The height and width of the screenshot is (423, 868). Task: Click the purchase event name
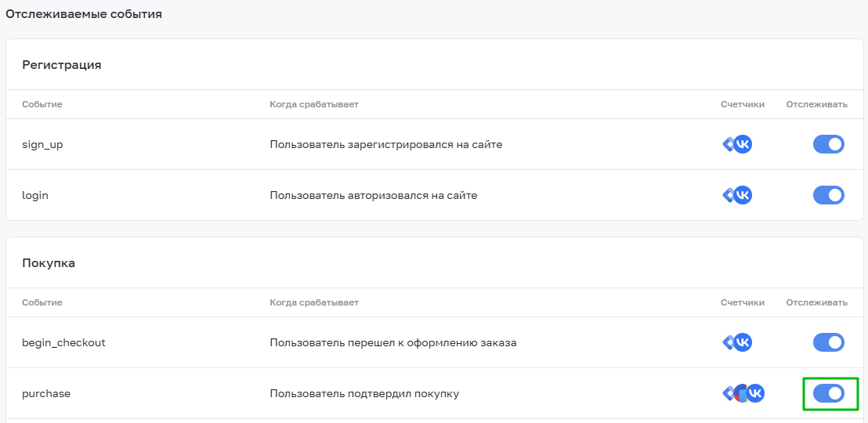pyautogui.click(x=46, y=394)
